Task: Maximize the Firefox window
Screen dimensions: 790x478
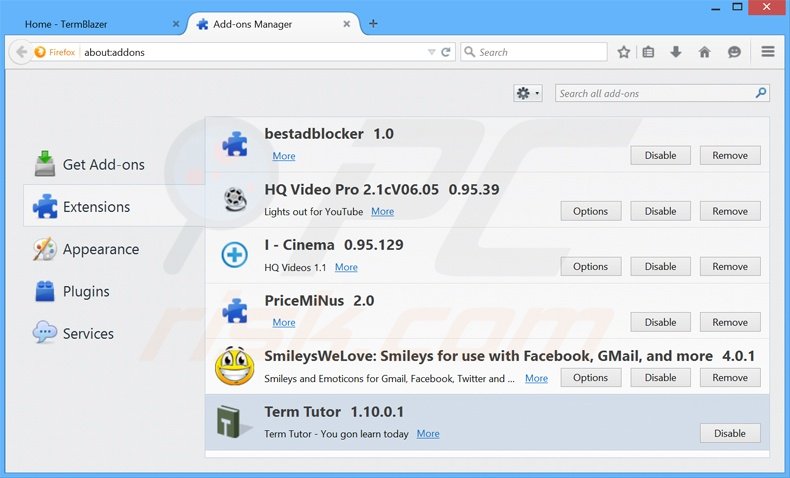Action: (x=737, y=7)
